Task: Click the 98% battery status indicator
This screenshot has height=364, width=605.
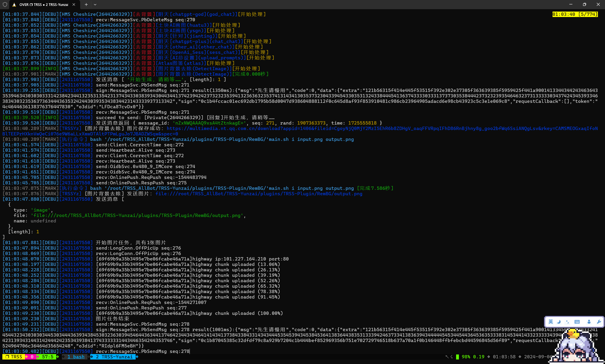Action: click(x=466, y=357)
